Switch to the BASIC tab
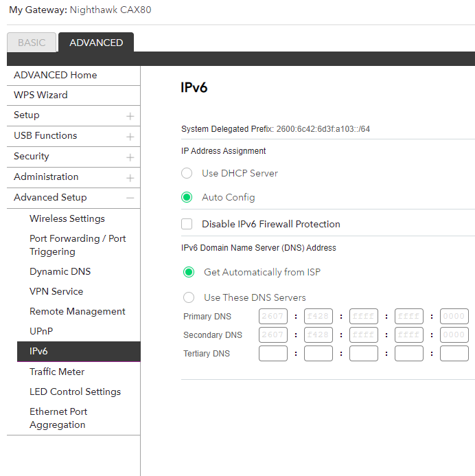Image resolution: width=475 pixels, height=476 pixels. (x=32, y=43)
